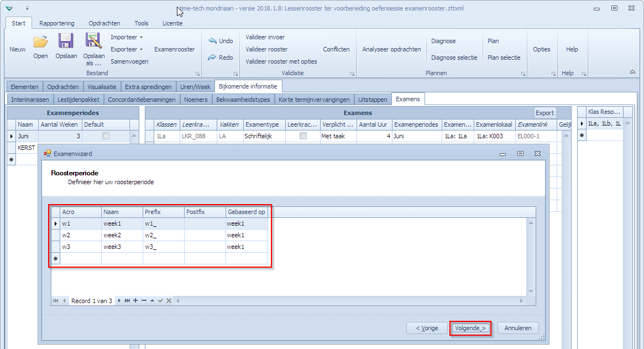The image size is (644, 349).
Task: Click the Juni row indicator arrow
Action: (12, 136)
